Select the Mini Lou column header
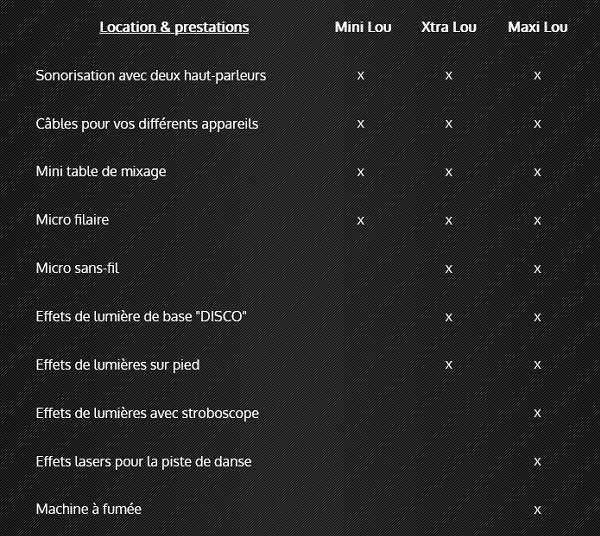This screenshot has height=536, width=600. click(x=363, y=27)
